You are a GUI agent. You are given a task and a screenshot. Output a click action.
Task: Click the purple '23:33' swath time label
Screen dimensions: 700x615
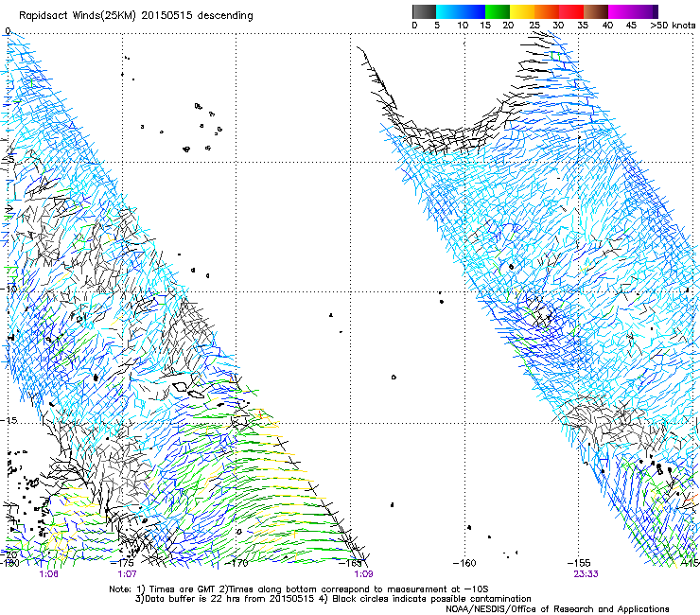click(586, 574)
